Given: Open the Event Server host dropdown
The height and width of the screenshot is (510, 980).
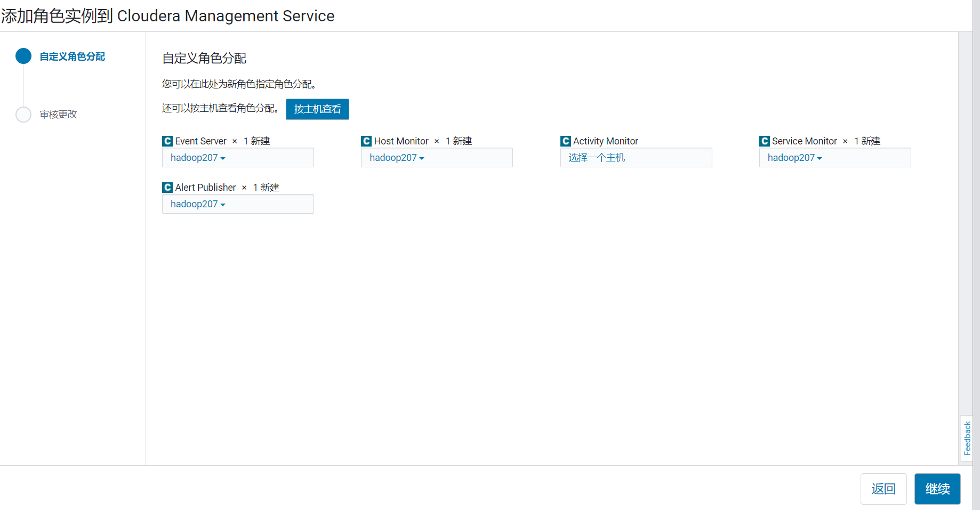Looking at the screenshot, I should tap(238, 158).
